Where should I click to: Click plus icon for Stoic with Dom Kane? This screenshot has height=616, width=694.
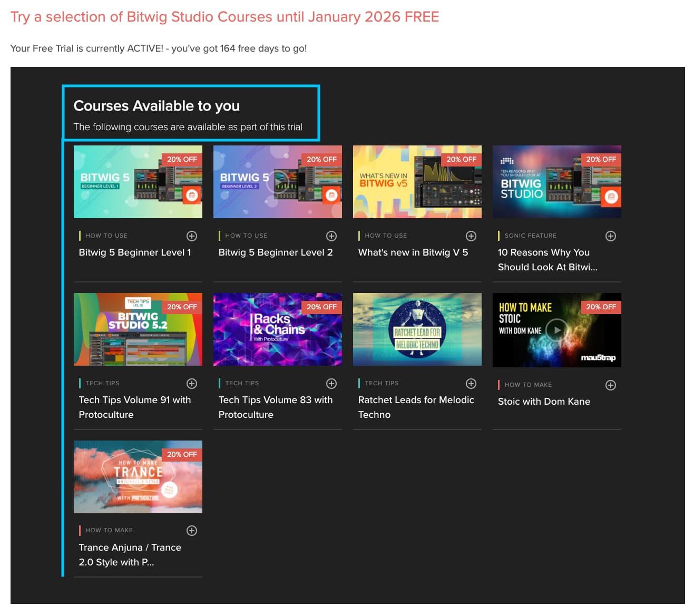[611, 385]
